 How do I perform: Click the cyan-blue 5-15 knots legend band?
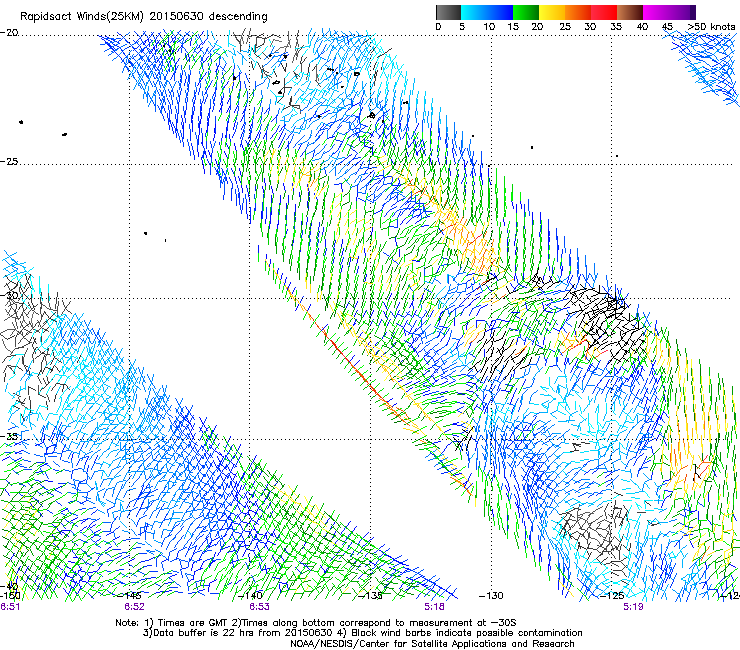point(487,12)
